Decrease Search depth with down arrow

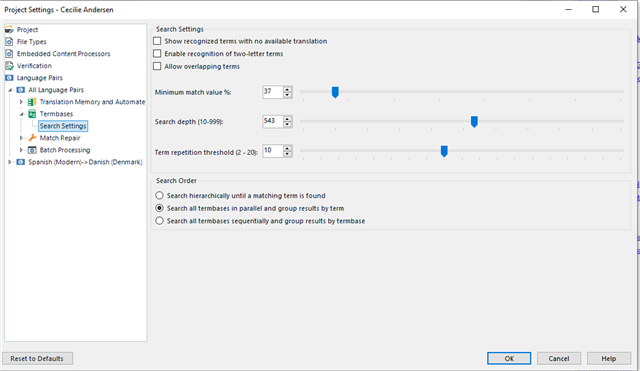click(x=288, y=124)
